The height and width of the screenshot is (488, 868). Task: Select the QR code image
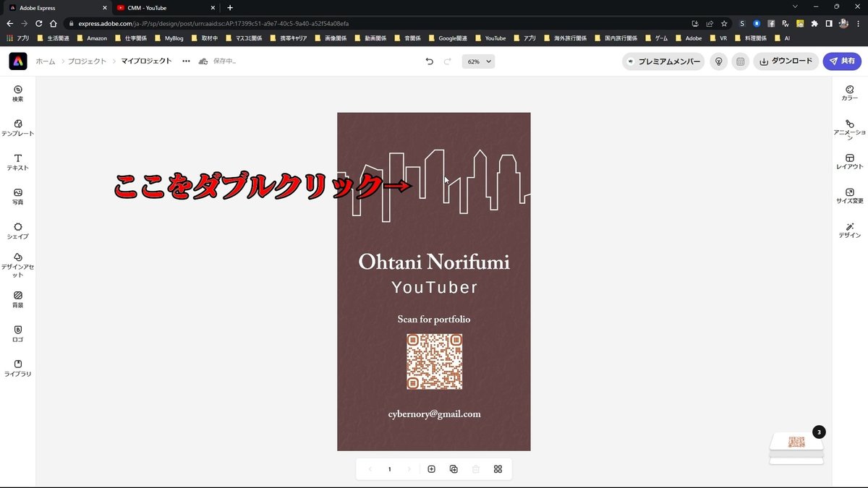[x=434, y=361]
